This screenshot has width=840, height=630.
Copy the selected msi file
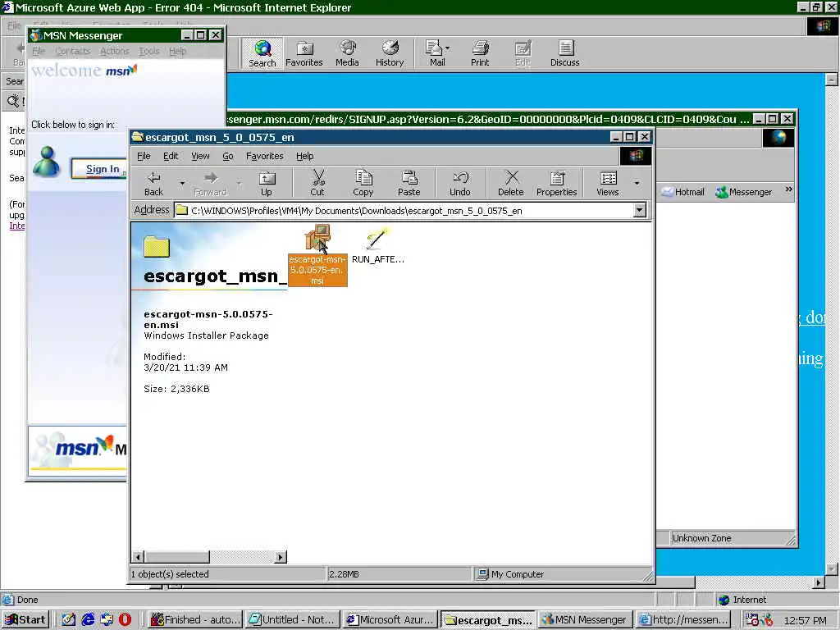363,183
